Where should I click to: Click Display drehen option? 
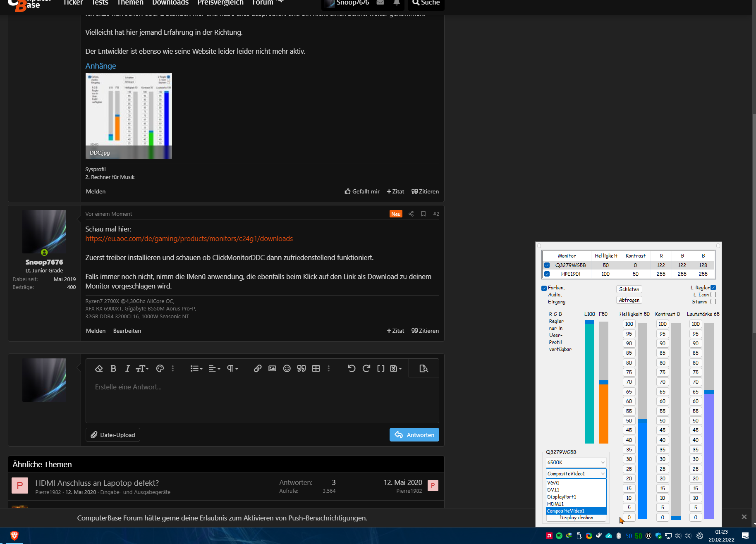click(576, 518)
